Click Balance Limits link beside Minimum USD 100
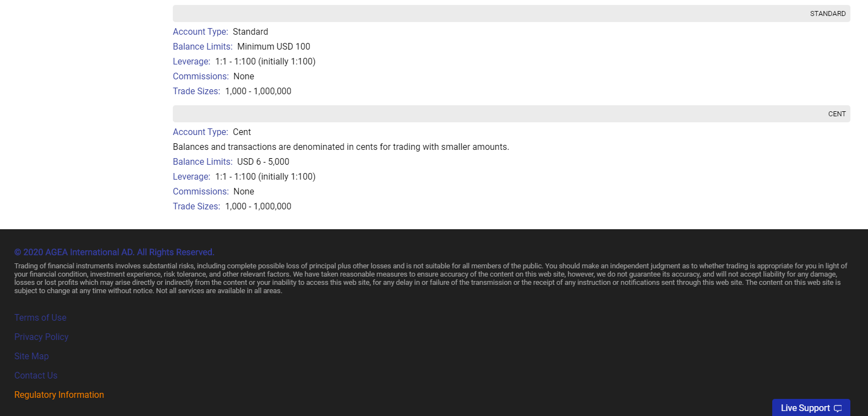 [203, 47]
